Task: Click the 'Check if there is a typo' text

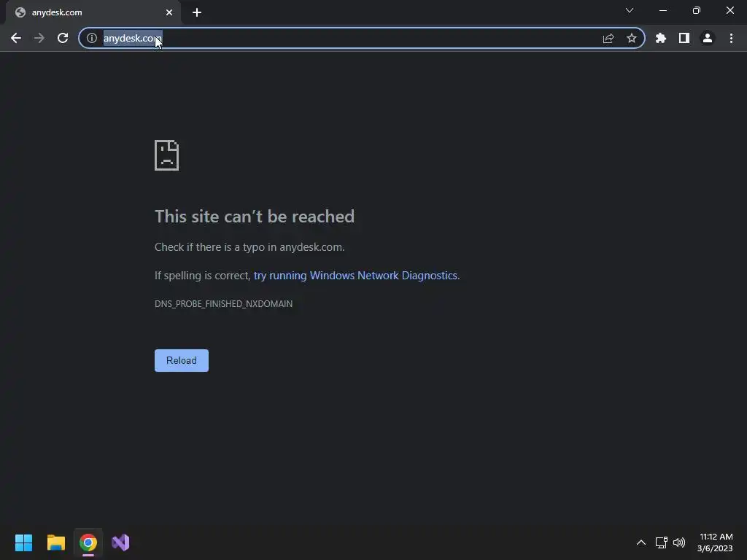Action: 249,247
